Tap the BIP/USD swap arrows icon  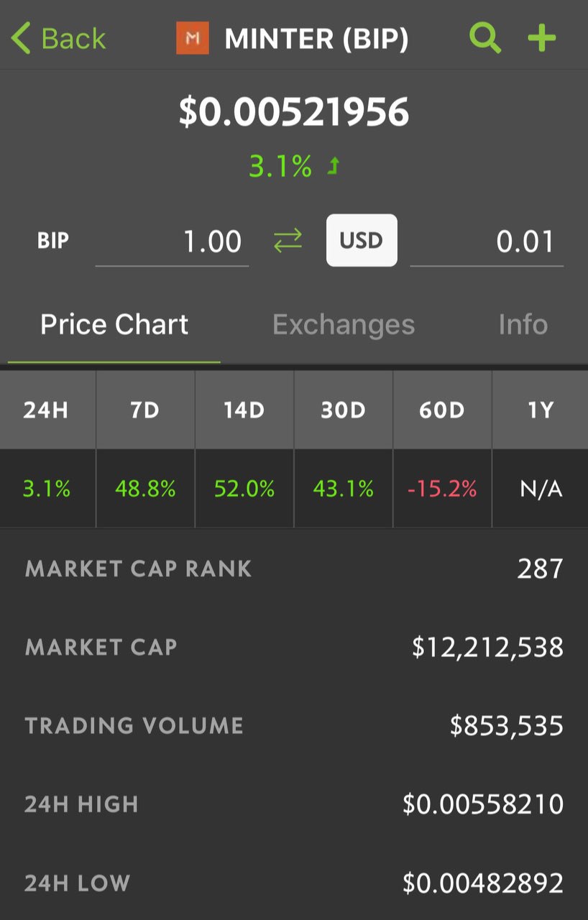[288, 241]
